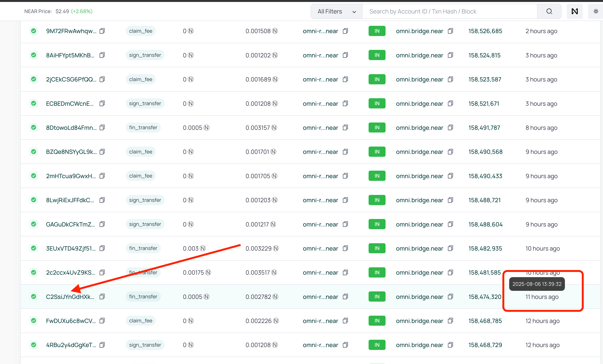603x364 pixels.
Task: Toggle the time display on '11 hours ago'
Action: pos(542,297)
